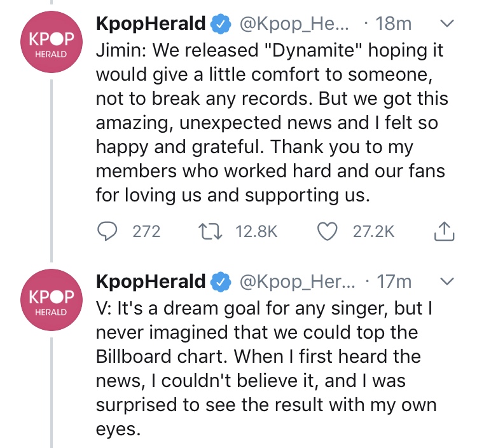This screenshot has height=448, width=477.
Task: Open the 17m timestamp
Action: pyautogui.click(x=394, y=282)
